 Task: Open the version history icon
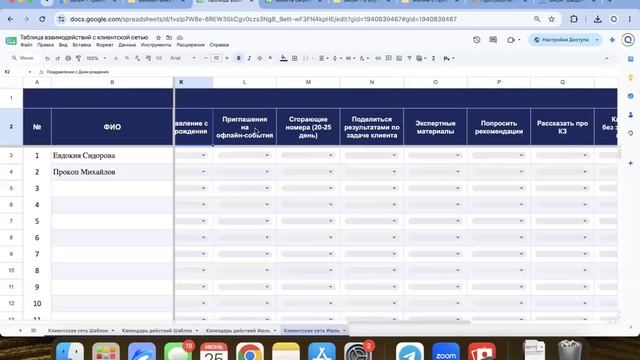tap(477, 40)
